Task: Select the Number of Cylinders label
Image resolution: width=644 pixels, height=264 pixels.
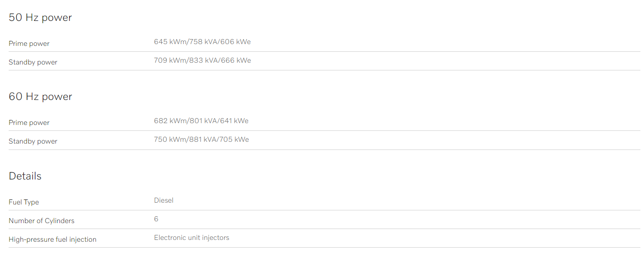Action: tap(41, 221)
